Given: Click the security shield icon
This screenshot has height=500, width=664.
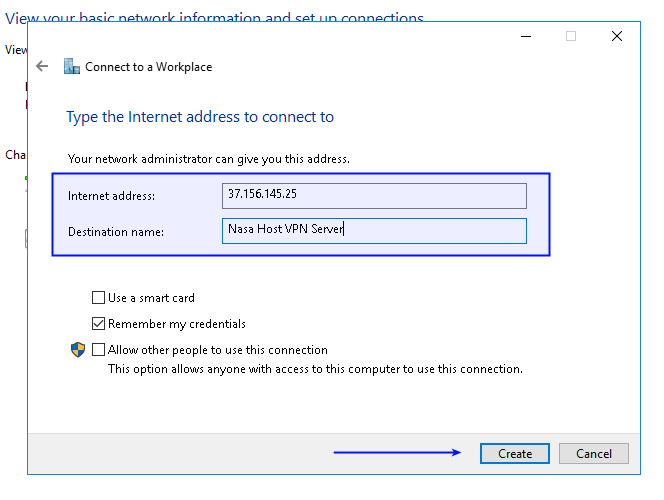Looking at the screenshot, I should click(x=78, y=350).
